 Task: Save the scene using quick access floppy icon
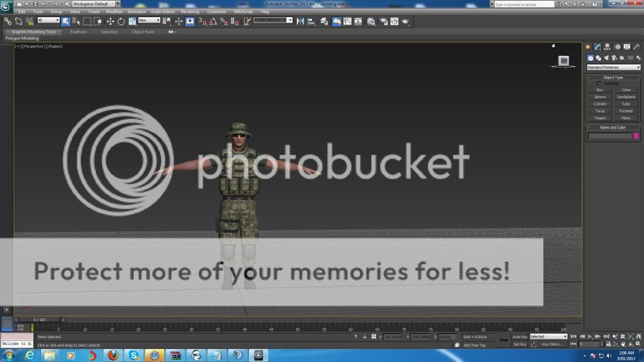pos(35,4)
